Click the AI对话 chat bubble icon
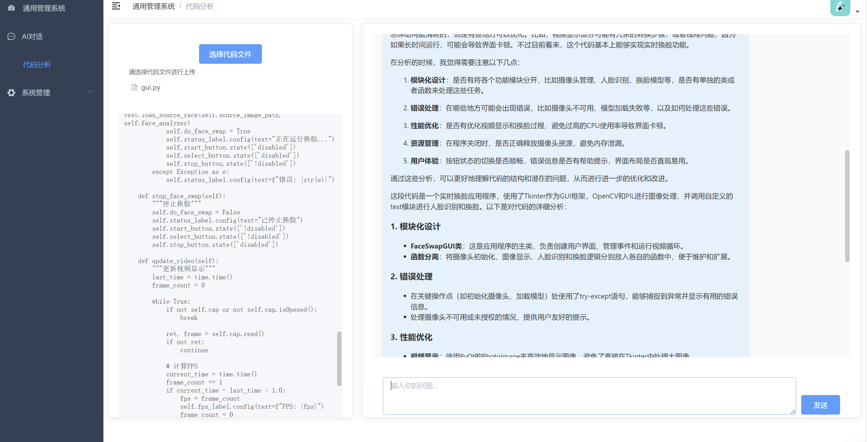Screen dimensions: 868x442 pos(11,36)
